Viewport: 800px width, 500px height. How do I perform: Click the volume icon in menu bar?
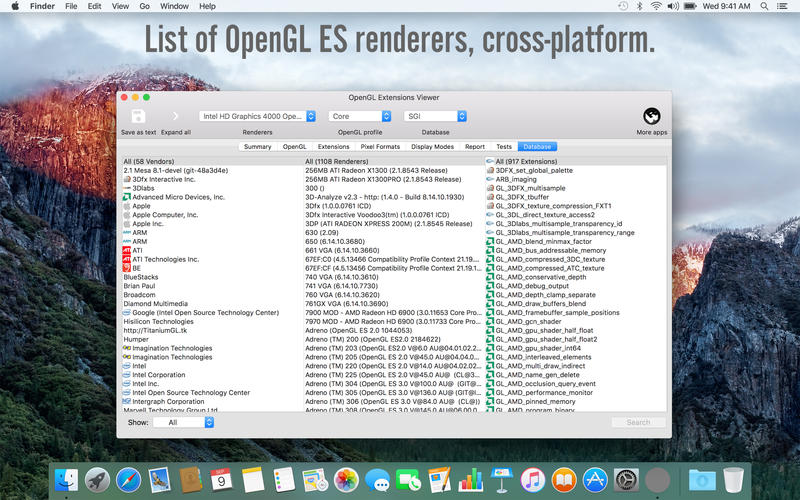tap(673, 6)
